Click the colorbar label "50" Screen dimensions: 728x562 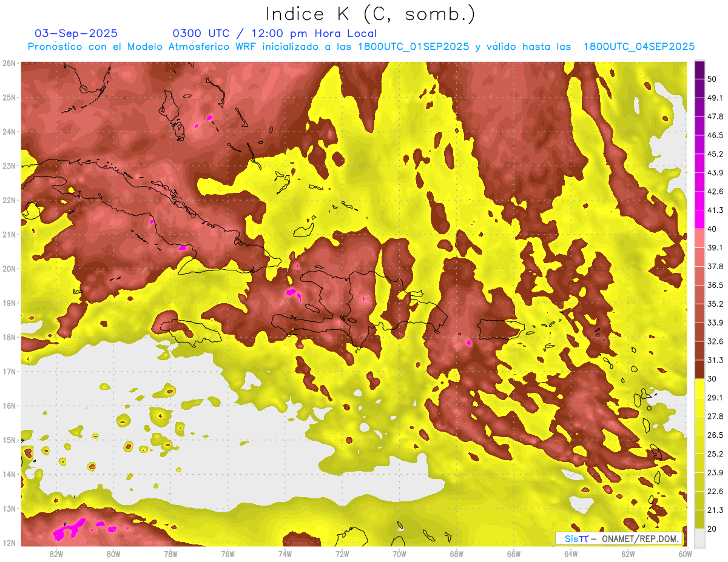coord(713,80)
